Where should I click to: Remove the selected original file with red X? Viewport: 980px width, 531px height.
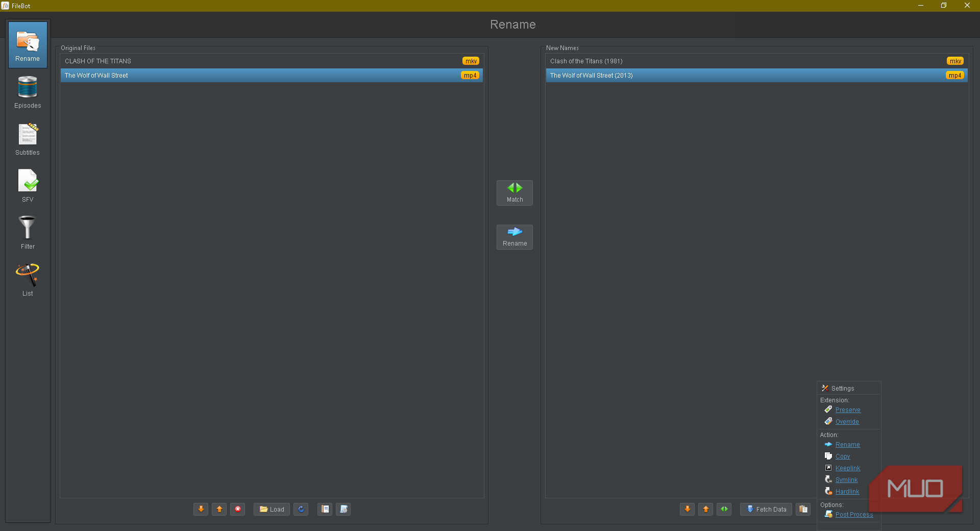(x=238, y=509)
